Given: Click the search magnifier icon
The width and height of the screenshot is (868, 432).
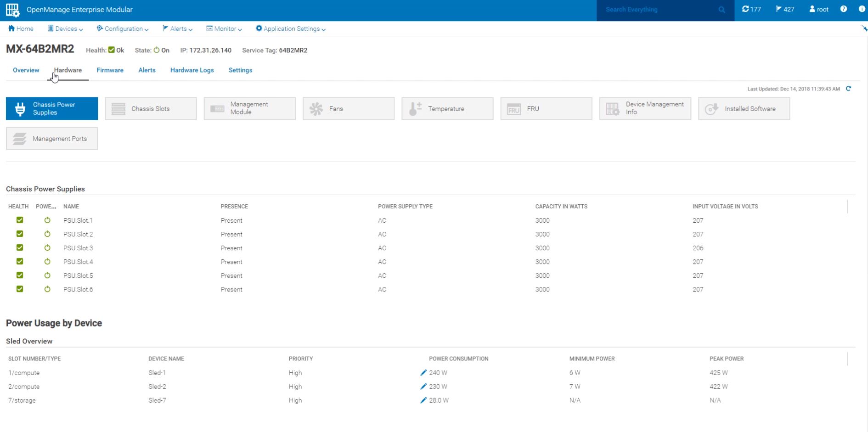Looking at the screenshot, I should point(721,10).
